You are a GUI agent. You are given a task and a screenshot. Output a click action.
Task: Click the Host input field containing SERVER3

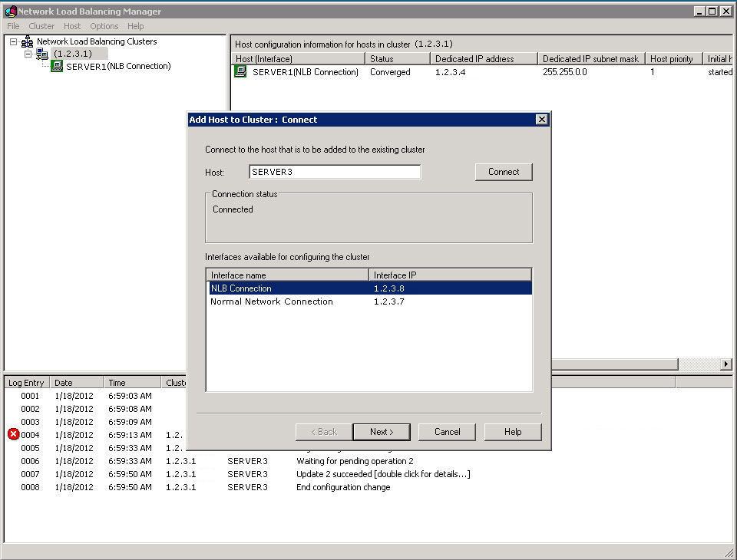coord(335,172)
